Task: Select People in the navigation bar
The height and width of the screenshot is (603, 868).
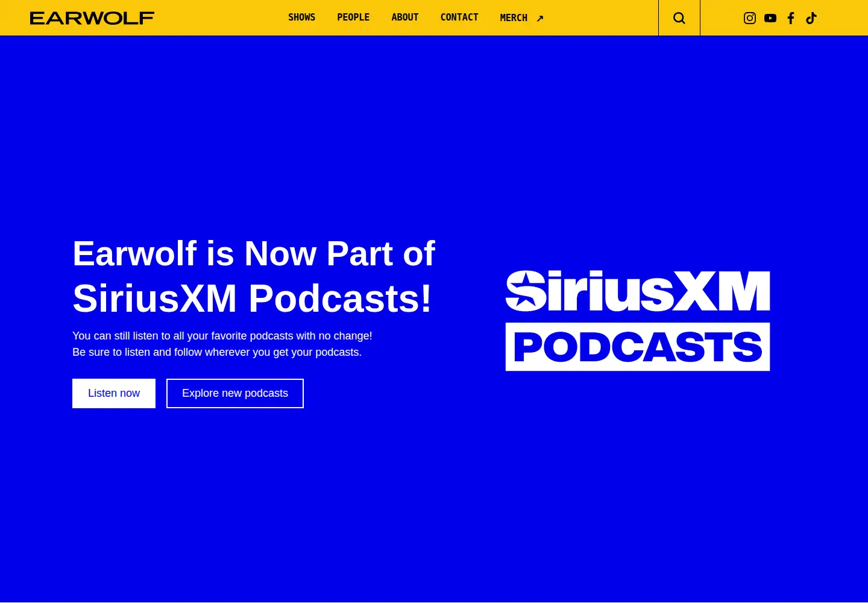Action: pyautogui.click(x=353, y=17)
